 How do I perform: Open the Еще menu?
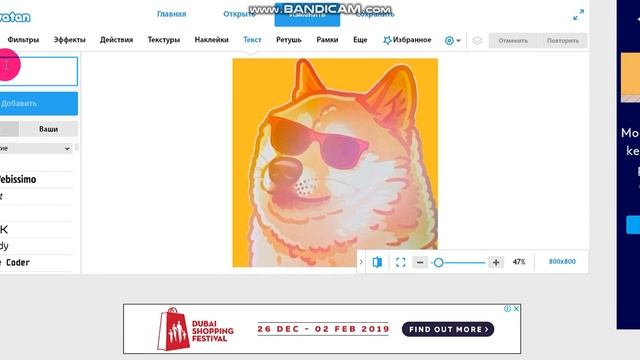[x=360, y=40]
